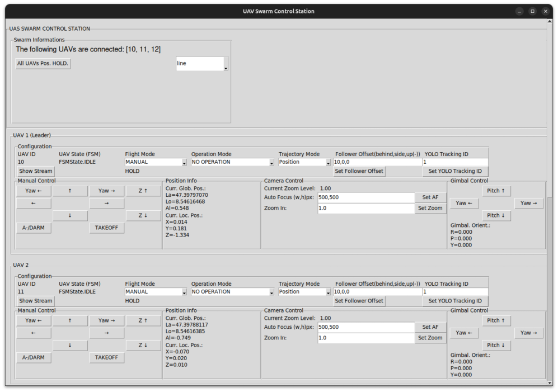Click the All UAVs Pos. HOLD. button
This screenshot has height=392, width=558.
(43, 64)
